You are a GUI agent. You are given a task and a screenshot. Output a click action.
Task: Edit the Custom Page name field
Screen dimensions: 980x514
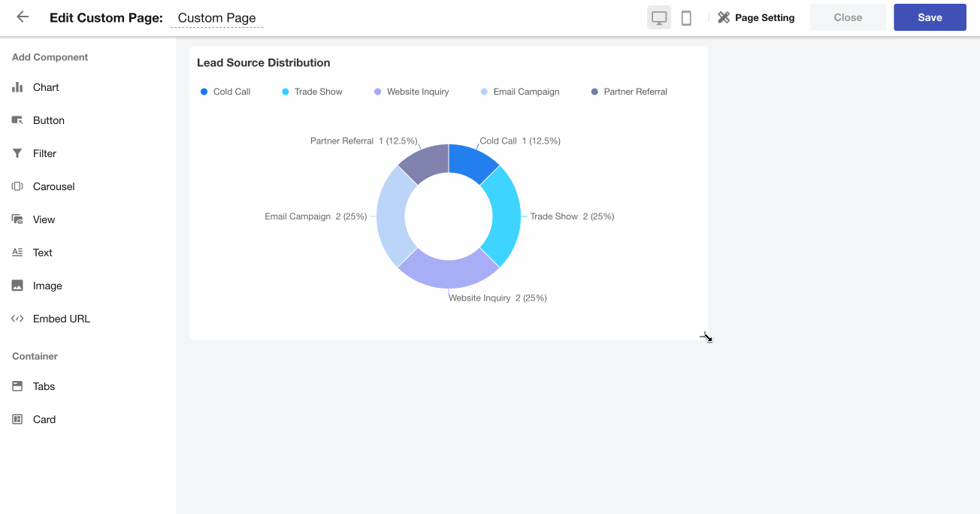pos(217,18)
